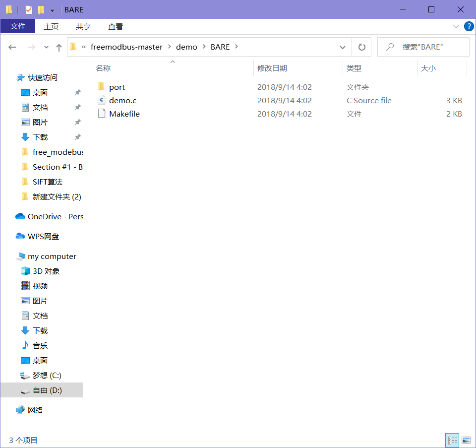
Task: Open the back navigation history dropdown
Action: (46, 47)
